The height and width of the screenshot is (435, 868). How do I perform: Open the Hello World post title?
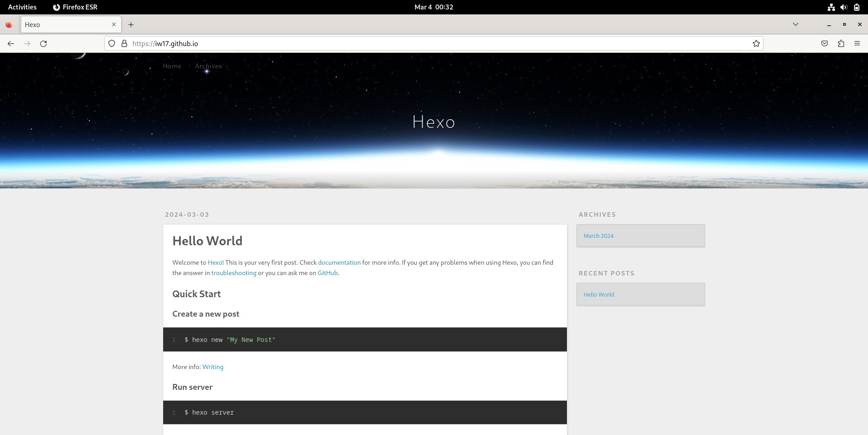pyautogui.click(x=207, y=241)
